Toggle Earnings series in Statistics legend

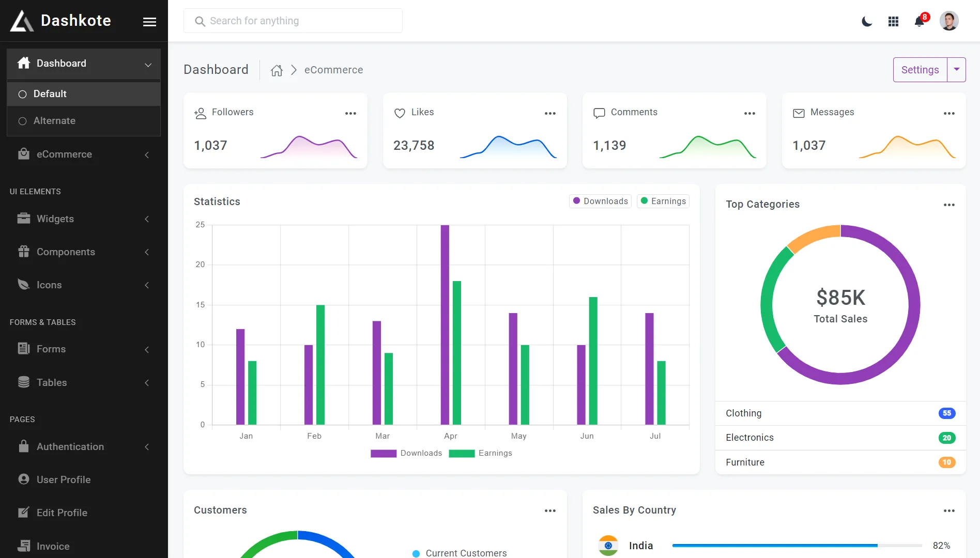(663, 201)
